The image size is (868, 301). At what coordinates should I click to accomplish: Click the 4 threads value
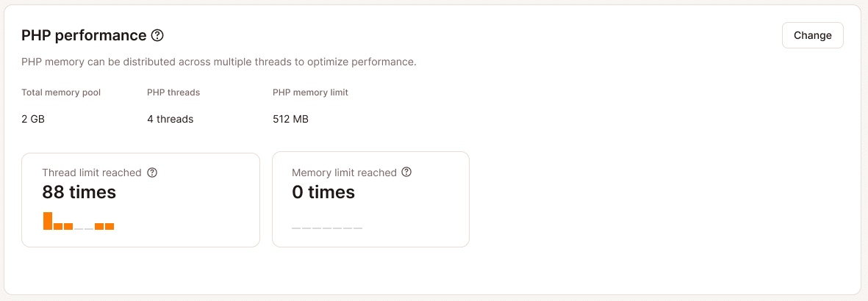click(x=170, y=119)
